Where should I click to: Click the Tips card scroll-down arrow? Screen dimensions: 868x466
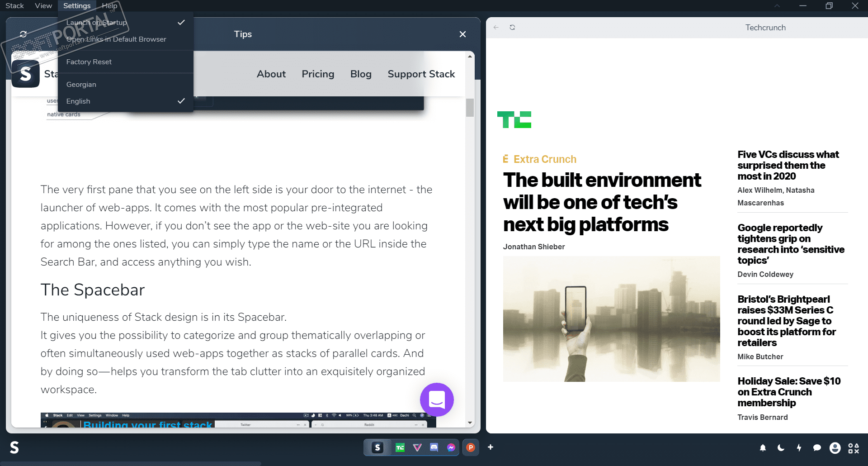coord(470,423)
